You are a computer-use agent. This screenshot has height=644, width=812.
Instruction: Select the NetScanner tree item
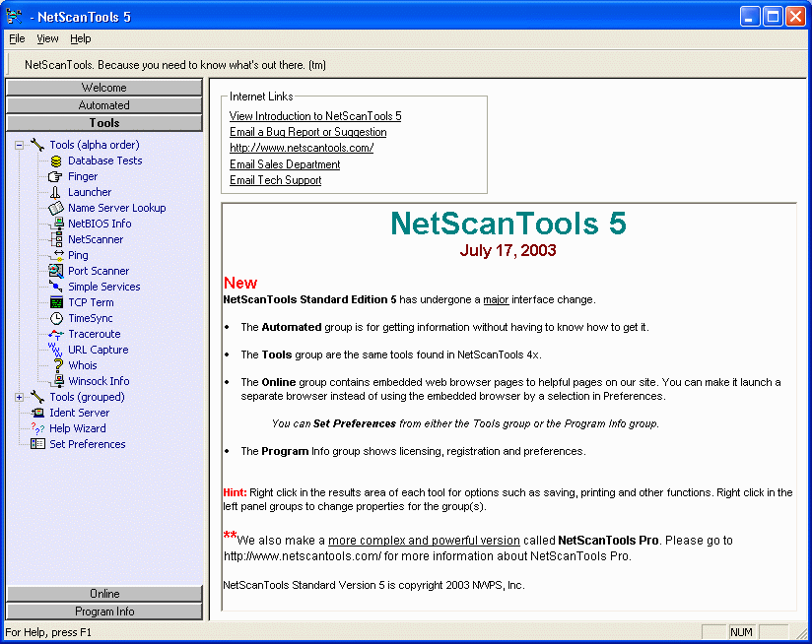tap(96, 239)
